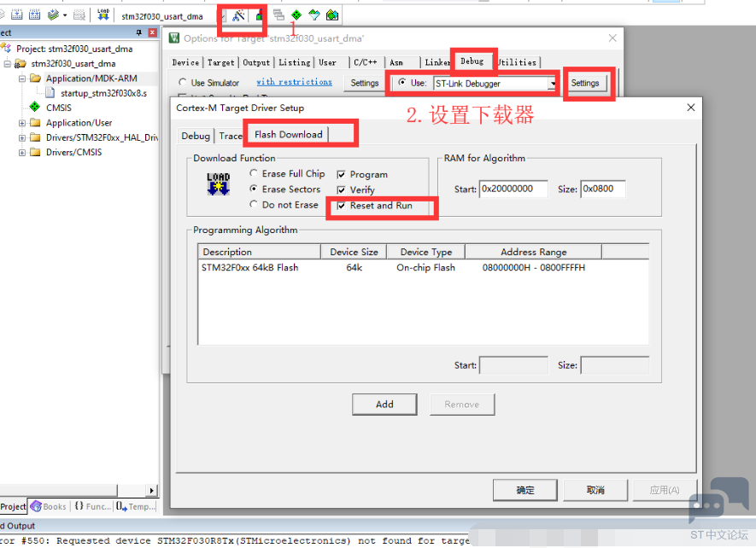The image size is (756, 548).
Task: Click the RAM Start address field
Action: click(x=513, y=189)
